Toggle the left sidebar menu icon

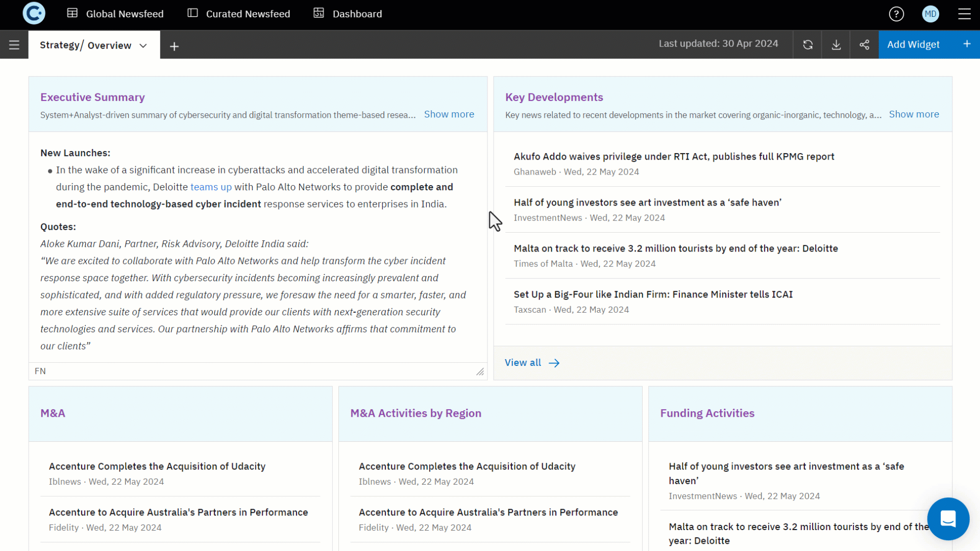point(14,45)
